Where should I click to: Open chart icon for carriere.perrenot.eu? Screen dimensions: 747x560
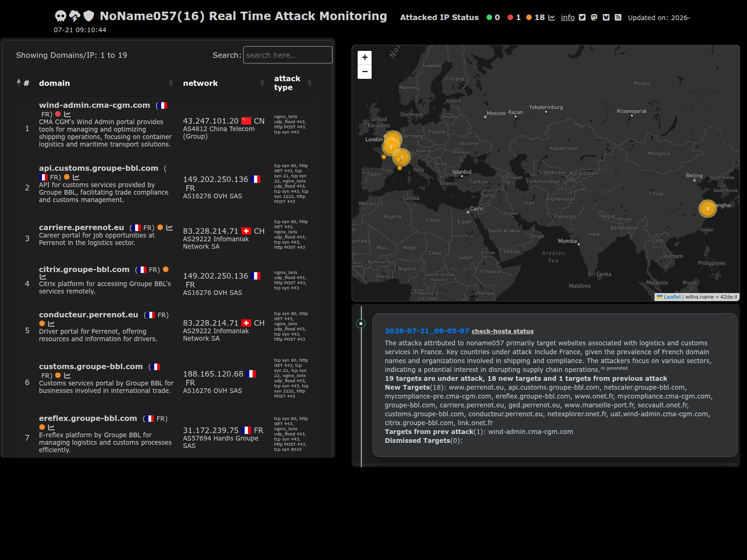point(169,227)
